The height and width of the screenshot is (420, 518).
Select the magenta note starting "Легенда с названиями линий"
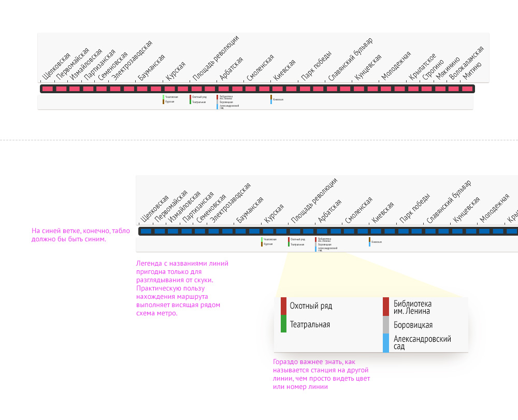182,288
